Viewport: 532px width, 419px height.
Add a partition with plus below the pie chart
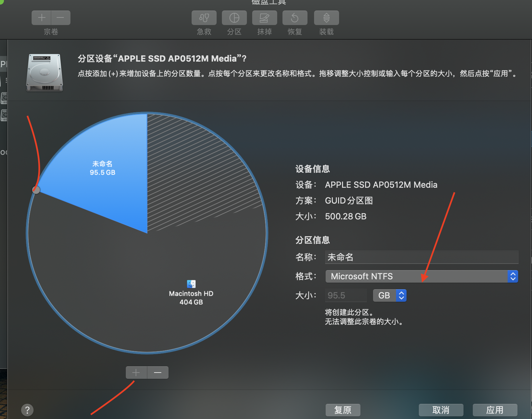(x=136, y=373)
